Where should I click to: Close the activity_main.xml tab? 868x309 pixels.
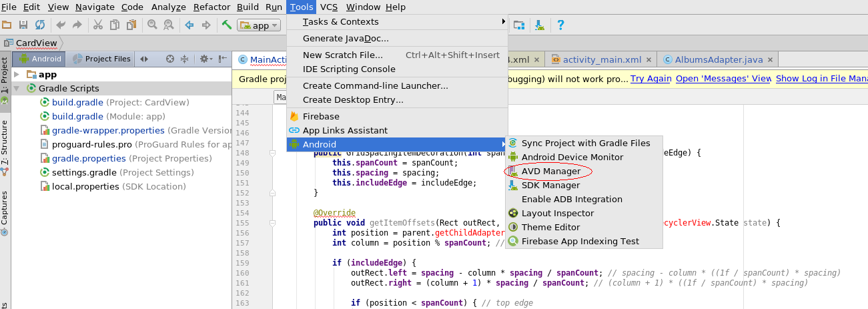coord(649,59)
